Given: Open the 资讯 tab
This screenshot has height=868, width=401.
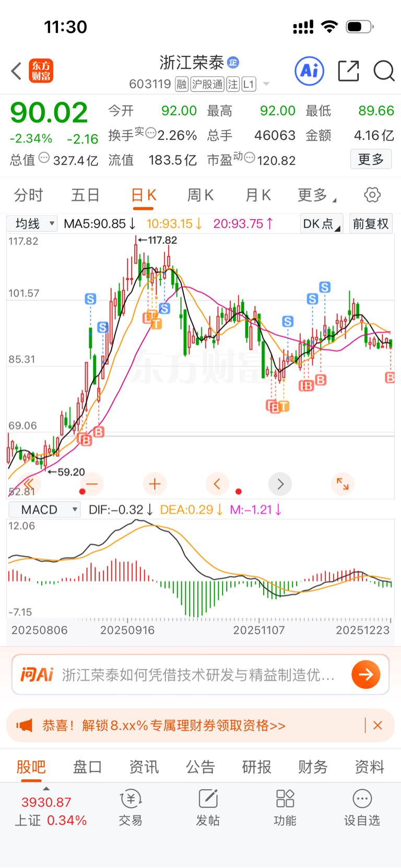Looking at the screenshot, I should tap(144, 767).
